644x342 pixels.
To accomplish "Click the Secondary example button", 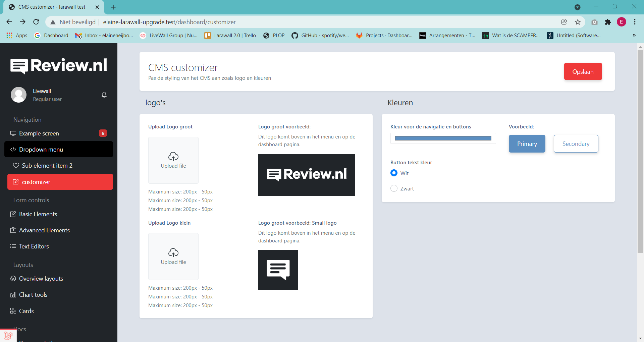I will (x=576, y=144).
